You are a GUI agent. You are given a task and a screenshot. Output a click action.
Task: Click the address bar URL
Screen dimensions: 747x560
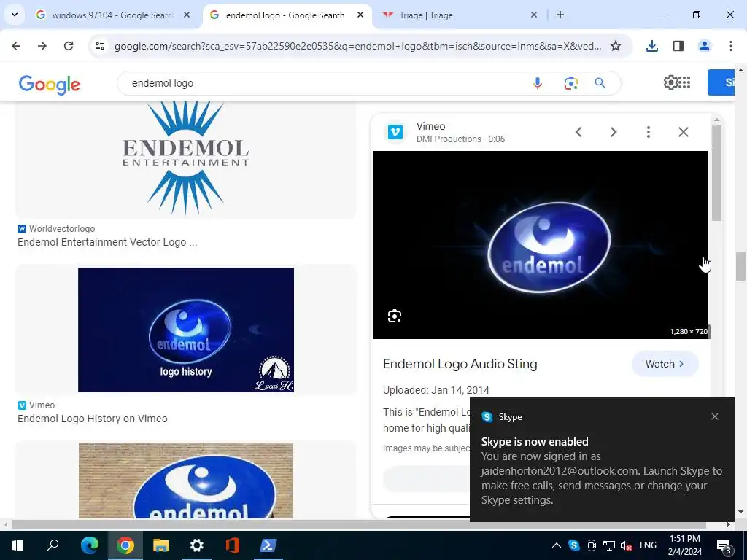click(x=357, y=46)
